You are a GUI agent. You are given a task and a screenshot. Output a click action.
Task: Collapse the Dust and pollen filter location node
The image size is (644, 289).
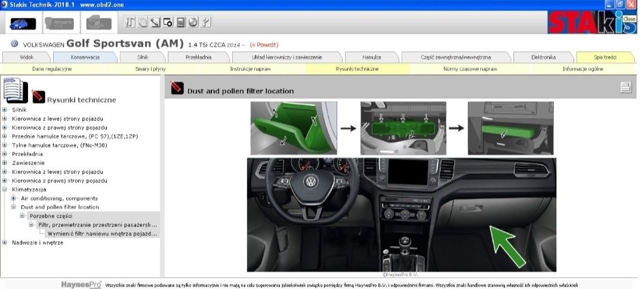coord(14,207)
